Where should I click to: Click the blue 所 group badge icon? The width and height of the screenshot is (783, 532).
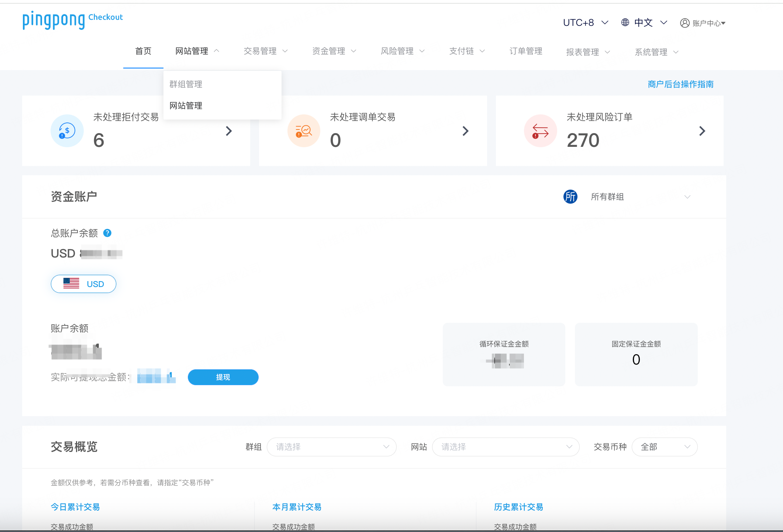pos(570,197)
